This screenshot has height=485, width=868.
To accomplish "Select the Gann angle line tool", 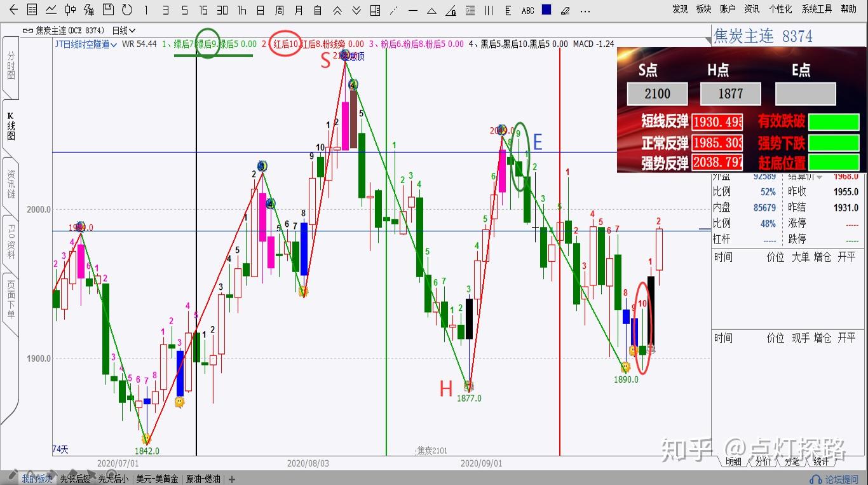I will (x=451, y=10).
